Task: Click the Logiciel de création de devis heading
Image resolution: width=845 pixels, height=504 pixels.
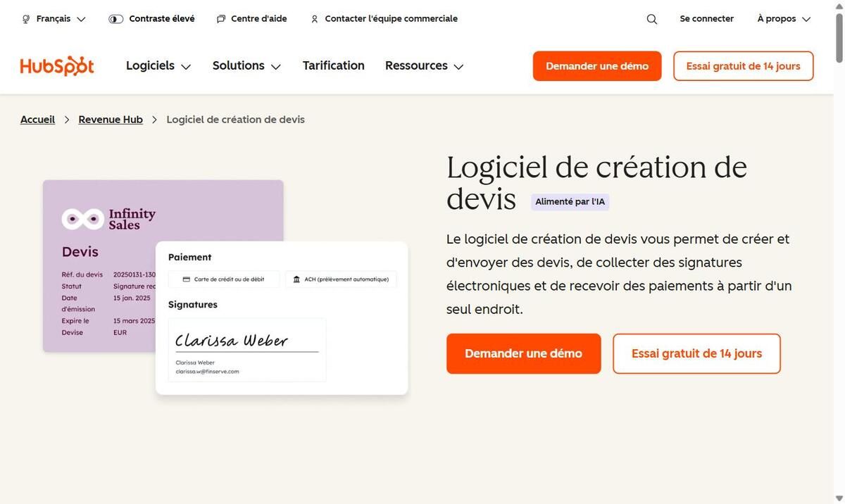Action: tap(596, 184)
